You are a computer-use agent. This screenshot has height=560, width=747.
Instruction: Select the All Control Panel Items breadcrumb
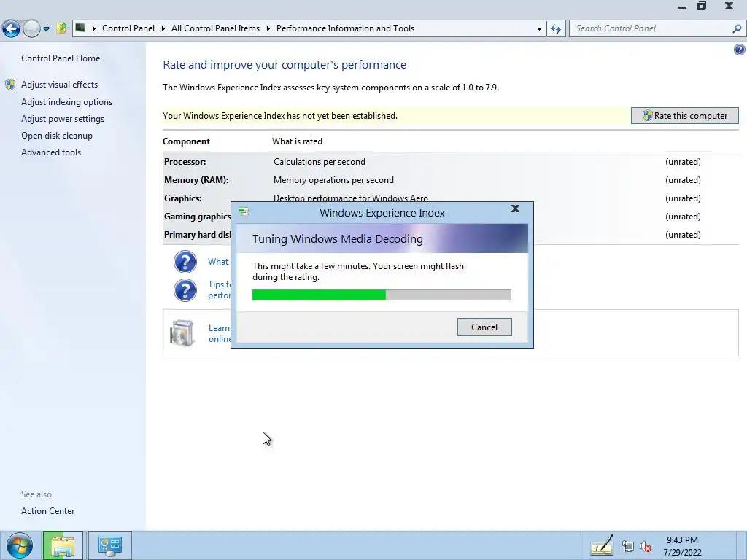click(x=215, y=28)
